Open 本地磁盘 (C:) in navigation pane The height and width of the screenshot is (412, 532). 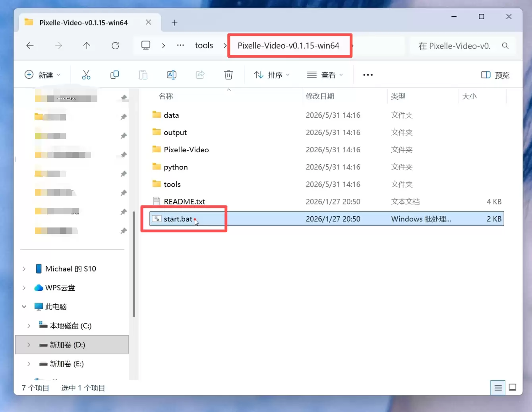coord(70,326)
